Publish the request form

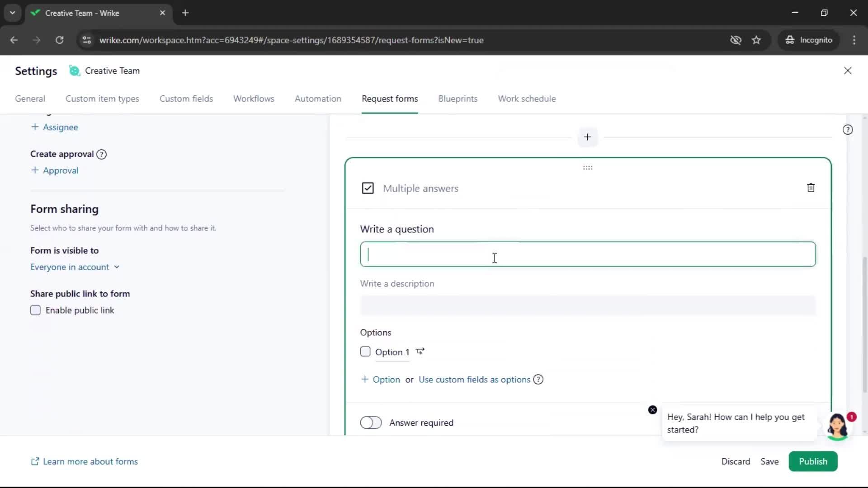tap(813, 461)
